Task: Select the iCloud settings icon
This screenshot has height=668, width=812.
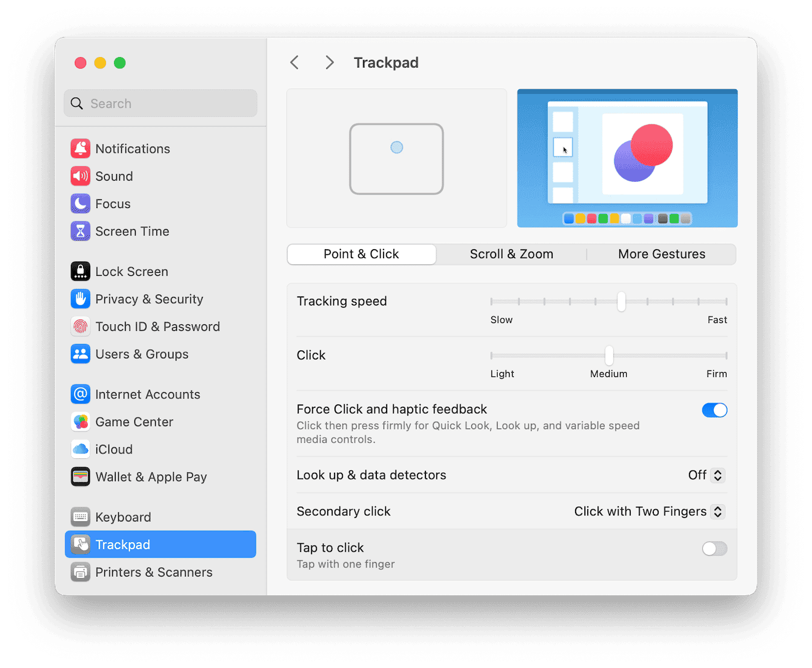Action: [114, 449]
